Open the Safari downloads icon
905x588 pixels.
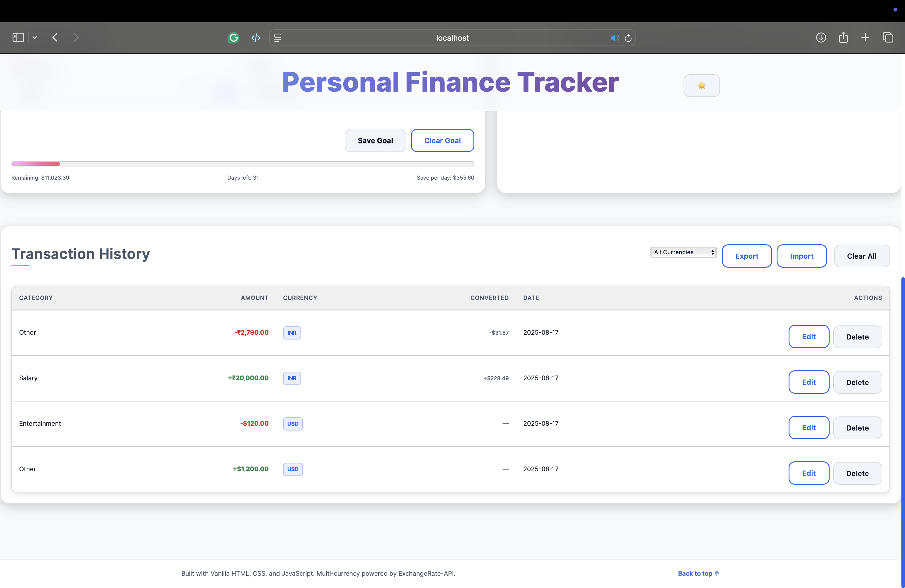point(821,37)
